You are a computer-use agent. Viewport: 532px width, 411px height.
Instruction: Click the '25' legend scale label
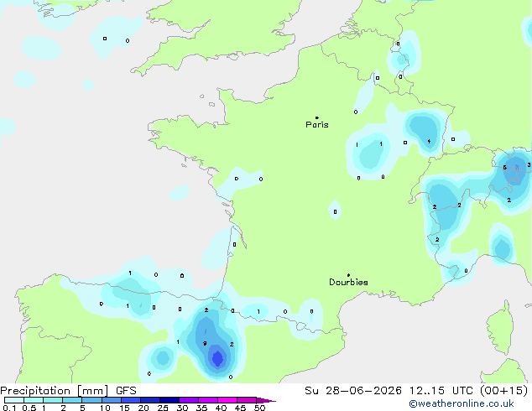(163, 408)
